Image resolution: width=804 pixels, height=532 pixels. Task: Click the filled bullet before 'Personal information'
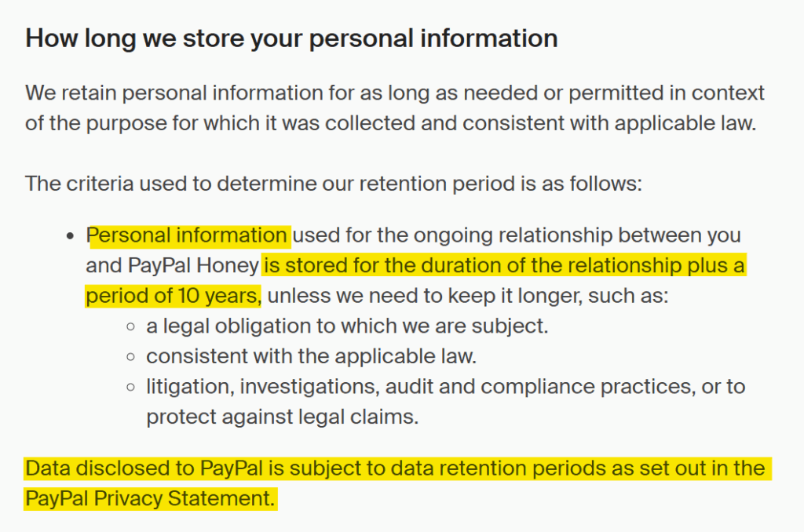click(71, 236)
